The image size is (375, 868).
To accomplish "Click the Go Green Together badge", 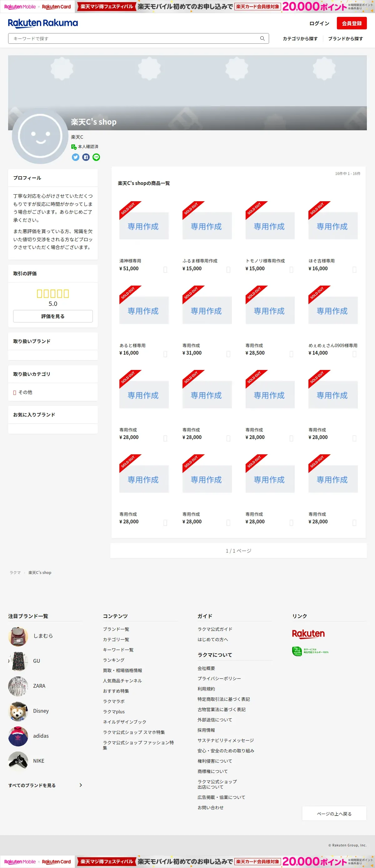I will (310, 651).
